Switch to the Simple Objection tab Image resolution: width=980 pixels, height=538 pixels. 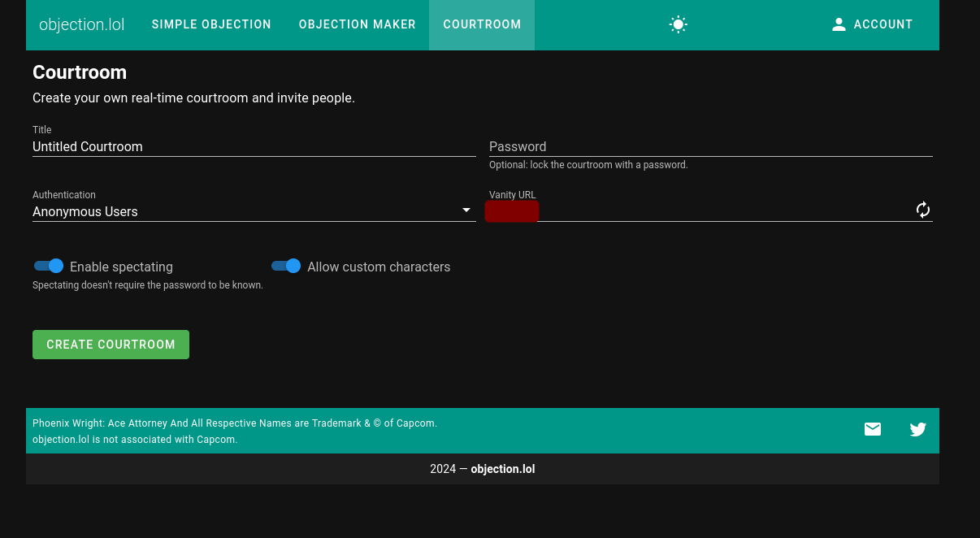point(211,24)
